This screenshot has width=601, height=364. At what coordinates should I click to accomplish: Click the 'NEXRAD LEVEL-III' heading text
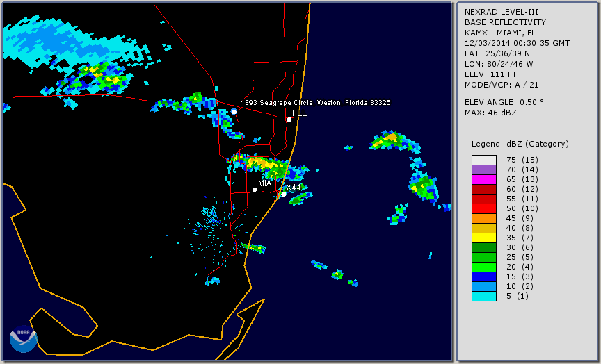point(502,12)
